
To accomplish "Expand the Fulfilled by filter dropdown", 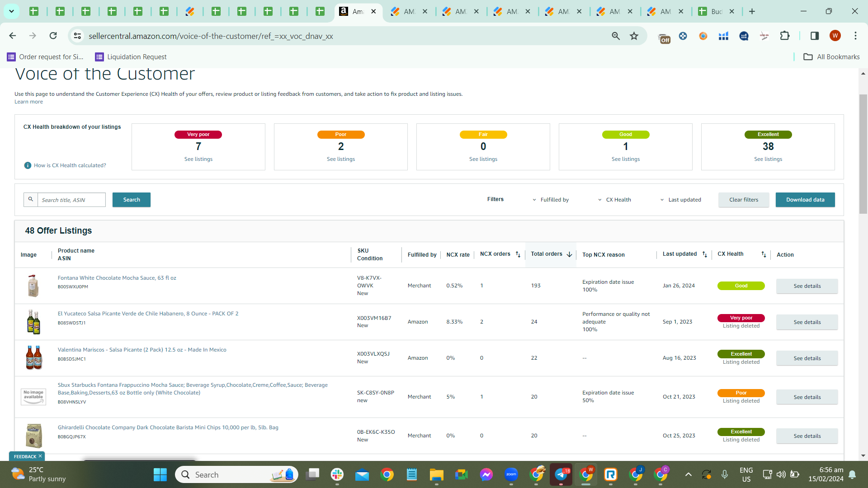I will point(550,200).
